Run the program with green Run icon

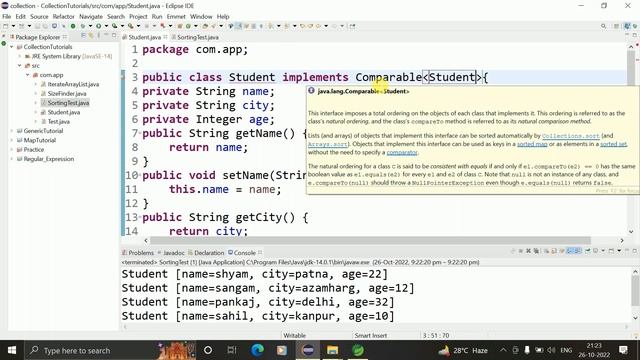pos(98,26)
